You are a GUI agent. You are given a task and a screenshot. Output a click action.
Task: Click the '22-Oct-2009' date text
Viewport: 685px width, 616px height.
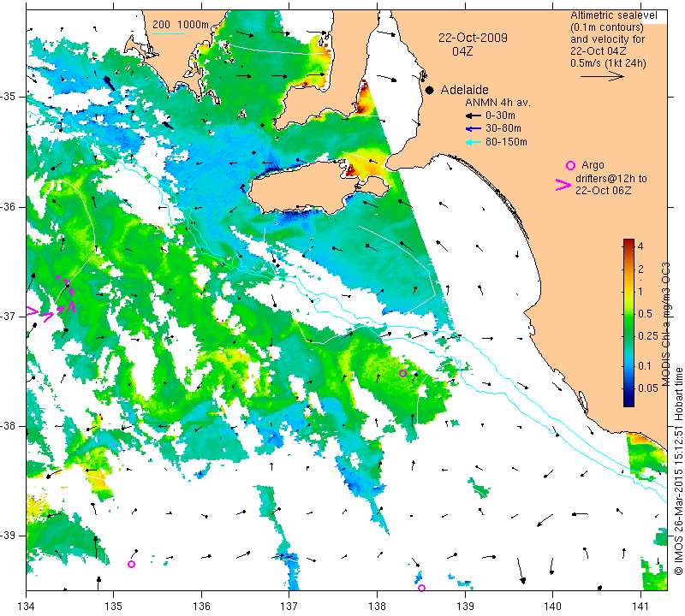[474, 38]
